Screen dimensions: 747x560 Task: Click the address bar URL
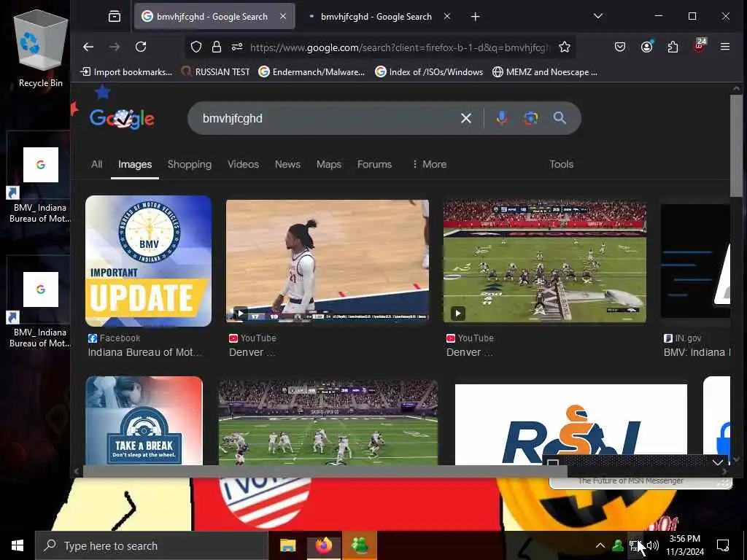click(x=399, y=47)
